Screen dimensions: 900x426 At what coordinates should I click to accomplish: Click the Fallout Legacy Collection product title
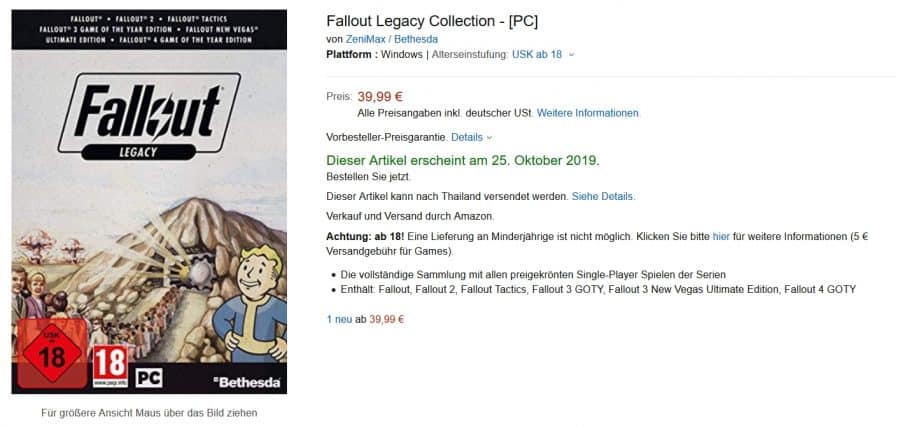coord(432,20)
